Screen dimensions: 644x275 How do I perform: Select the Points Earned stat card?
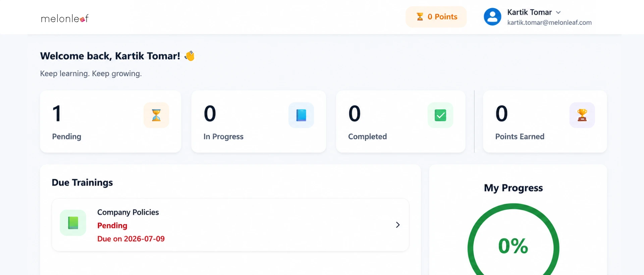click(x=545, y=121)
